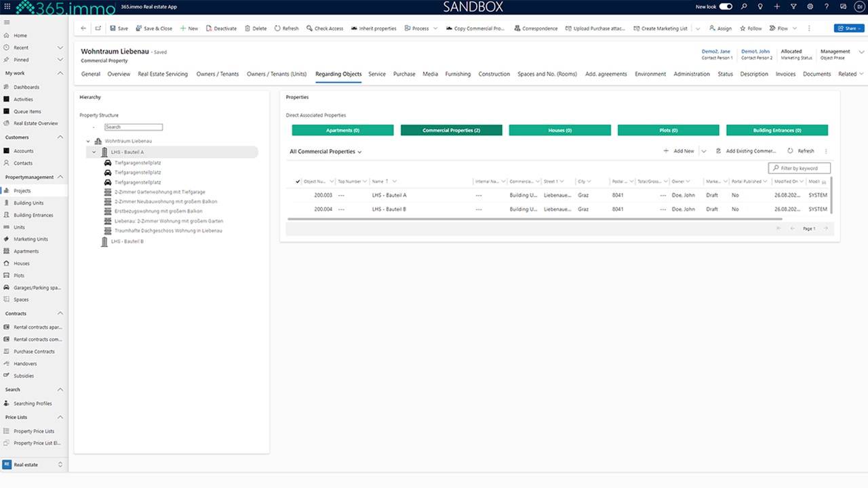Click the plus quick-create icon in top bar

point(777,7)
